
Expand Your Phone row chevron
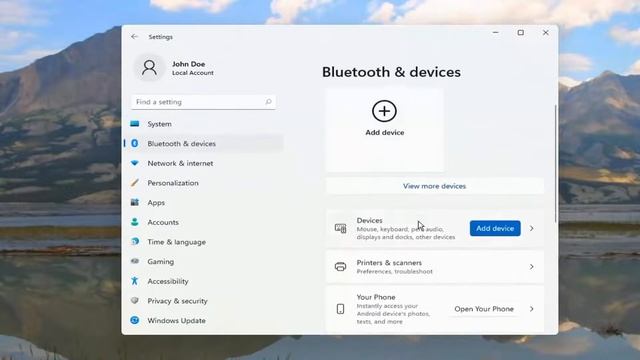tap(531, 309)
